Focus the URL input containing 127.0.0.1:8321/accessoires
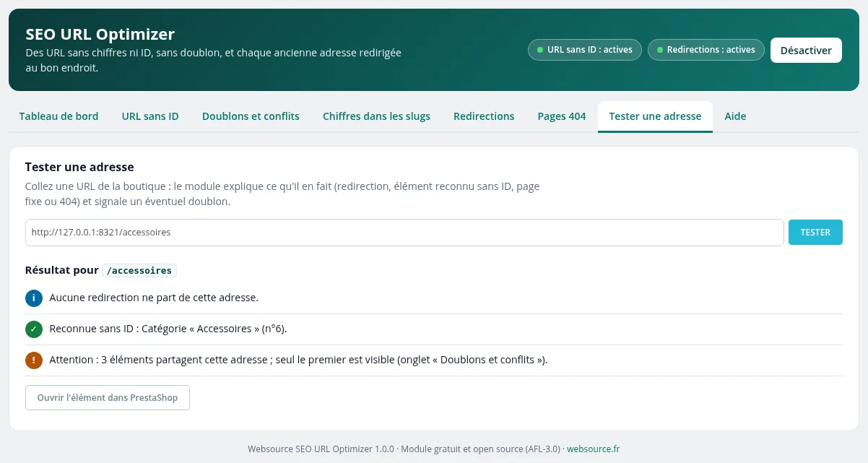868x463 pixels. [x=404, y=233]
